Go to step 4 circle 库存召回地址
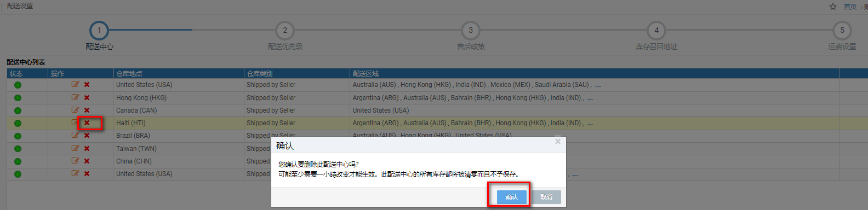 (656, 30)
